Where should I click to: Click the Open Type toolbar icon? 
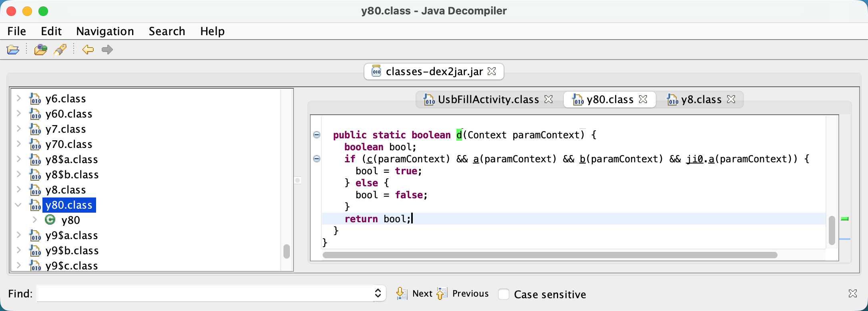(40, 50)
